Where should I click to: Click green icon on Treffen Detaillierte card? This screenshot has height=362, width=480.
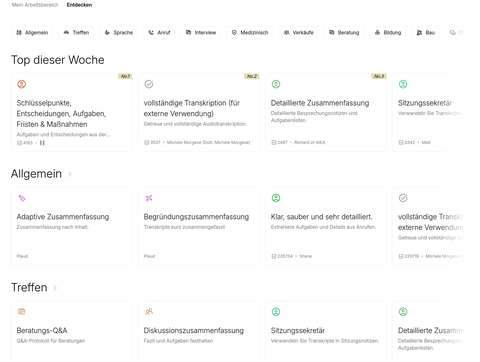click(x=403, y=312)
